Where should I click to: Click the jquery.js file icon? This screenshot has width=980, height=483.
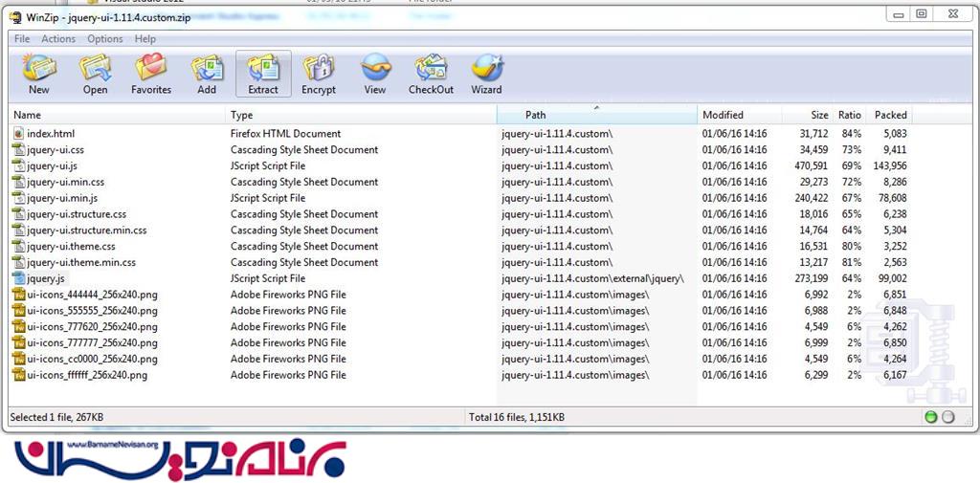tap(18, 278)
